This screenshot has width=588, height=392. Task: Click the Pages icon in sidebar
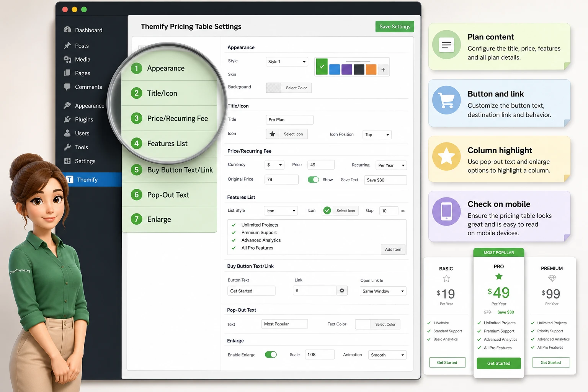tap(67, 73)
